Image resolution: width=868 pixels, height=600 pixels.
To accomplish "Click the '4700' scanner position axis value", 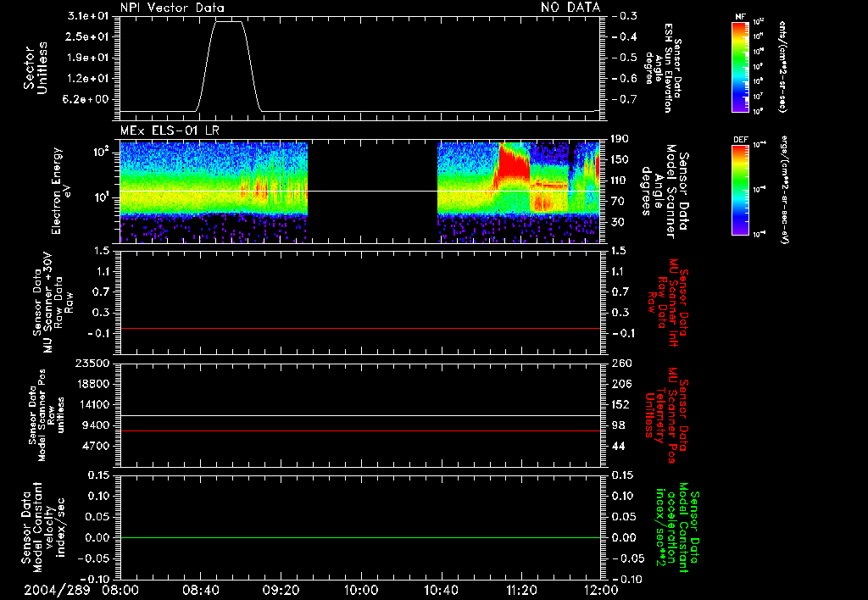I will tap(96, 446).
